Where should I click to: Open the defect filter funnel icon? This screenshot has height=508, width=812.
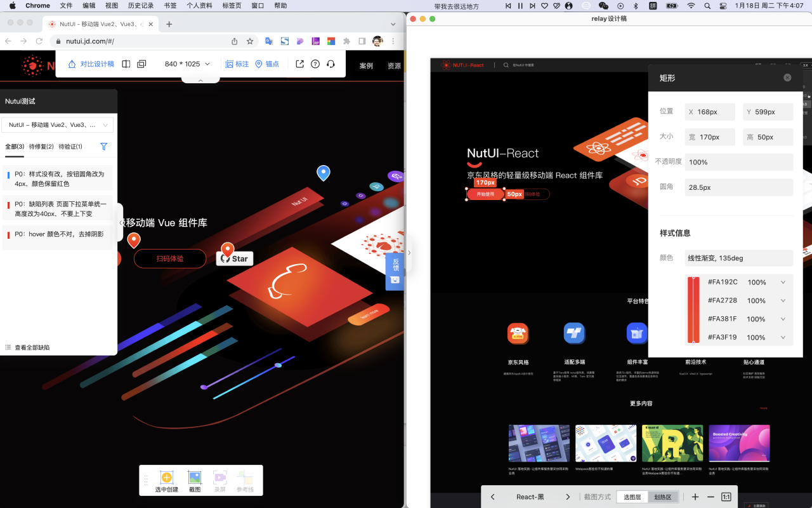coord(104,147)
